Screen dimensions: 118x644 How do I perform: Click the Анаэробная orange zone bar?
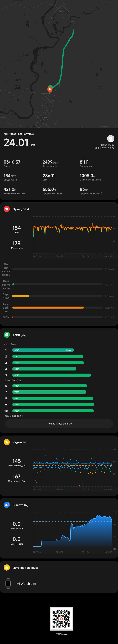pyautogui.click(x=48, y=307)
